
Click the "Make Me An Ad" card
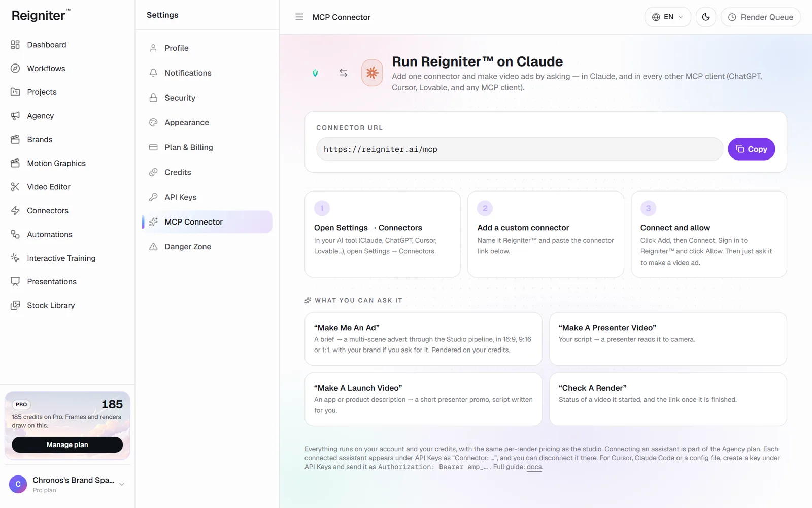423,339
